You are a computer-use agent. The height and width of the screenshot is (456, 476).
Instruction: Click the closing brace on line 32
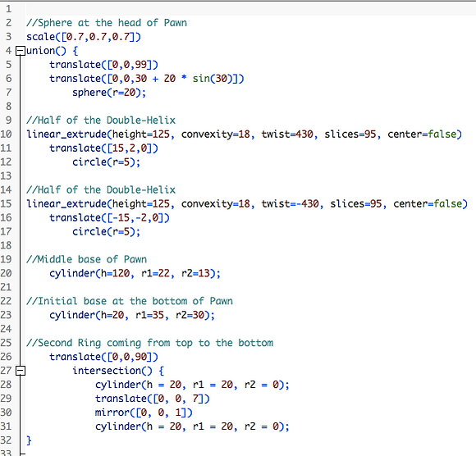point(29,440)
